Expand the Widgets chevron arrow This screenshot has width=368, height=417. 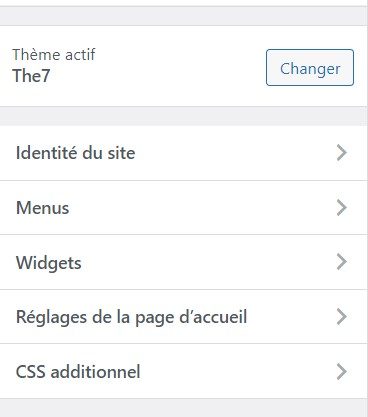(x=342, y=262)
